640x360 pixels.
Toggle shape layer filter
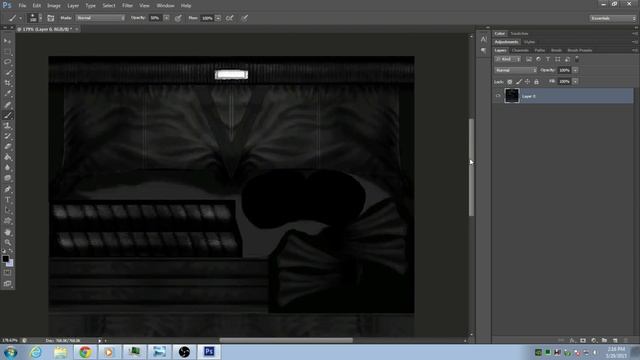558,59
